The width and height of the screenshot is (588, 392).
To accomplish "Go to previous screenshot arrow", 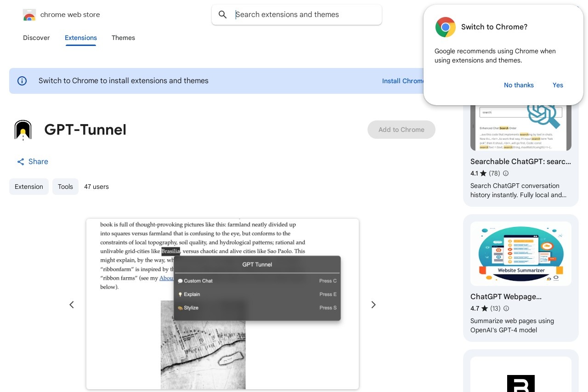I will tap(72, 305).
